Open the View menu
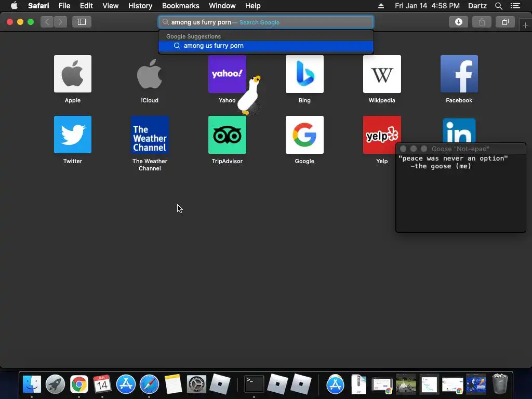This screenshot has width=532, height=399. pos(110,6)
